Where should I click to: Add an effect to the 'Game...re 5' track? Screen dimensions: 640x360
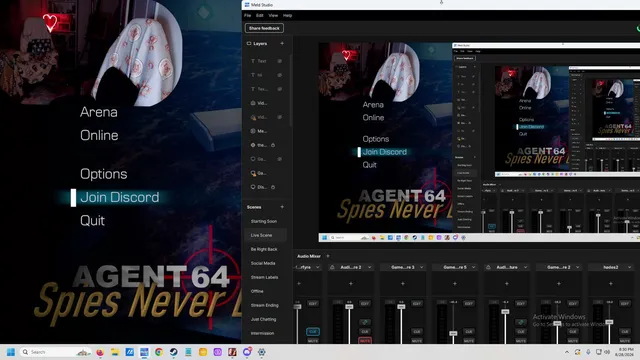point(455,284)
